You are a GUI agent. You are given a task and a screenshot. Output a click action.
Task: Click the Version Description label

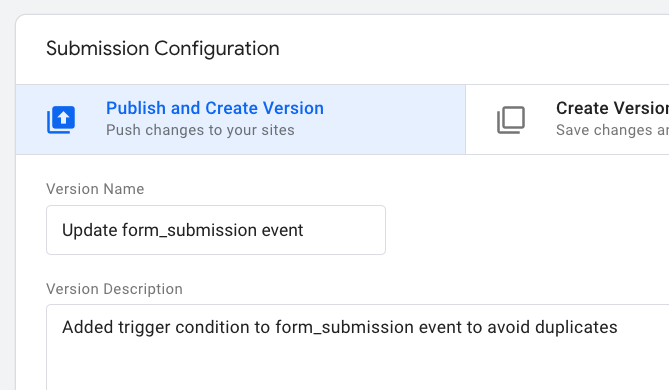(x=114, y=289)
